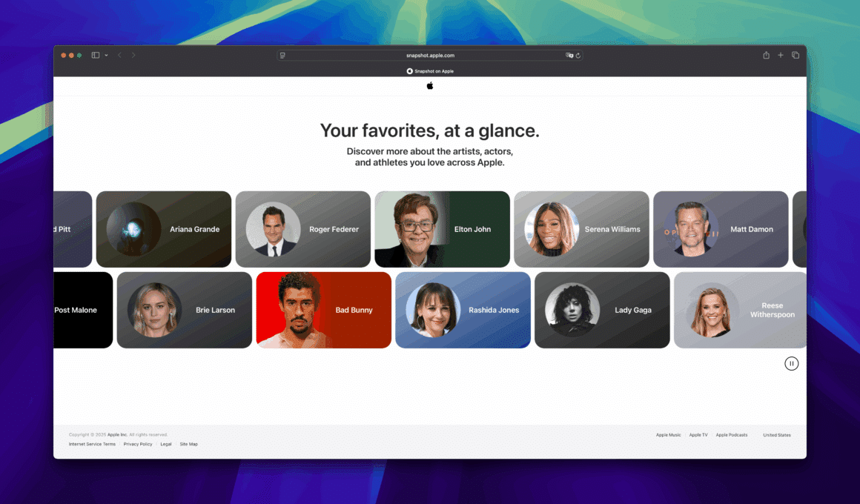Image resolution: width=860 pixels, height=504 pixels.
Task: Open the Apple Inc. footer link
Action: coord(117,435)
